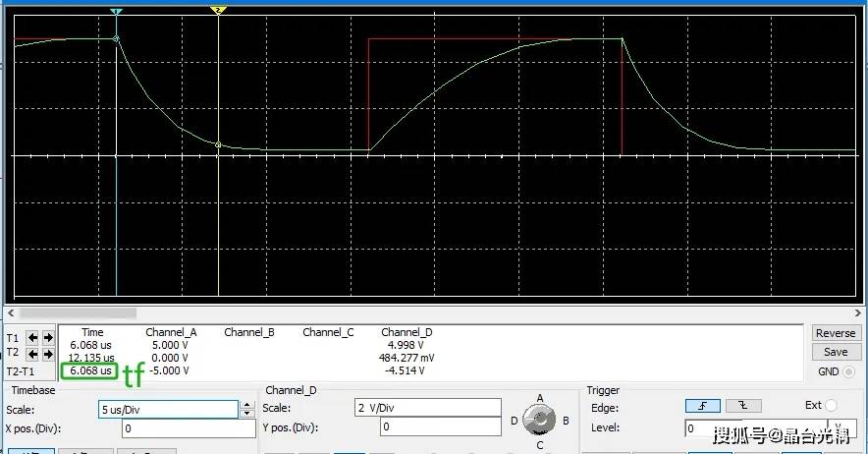Move cursor T1 left with arrow
Viewport: 868px width, 454px height.
click(34, 337)
